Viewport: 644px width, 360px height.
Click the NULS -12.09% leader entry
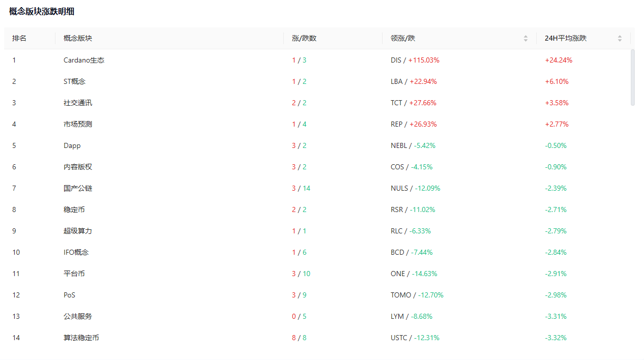tap(415, 188)
